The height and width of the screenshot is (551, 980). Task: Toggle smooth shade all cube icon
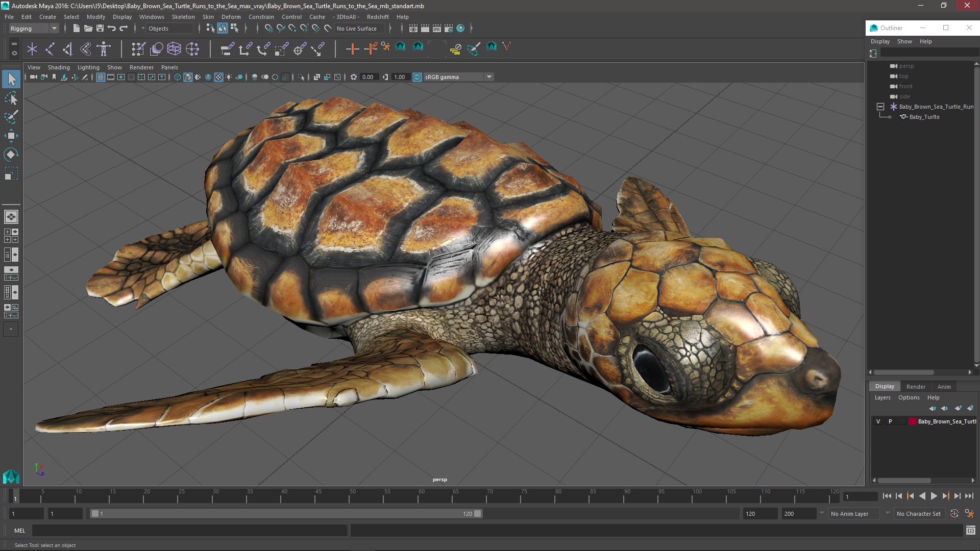click(188, 77)
